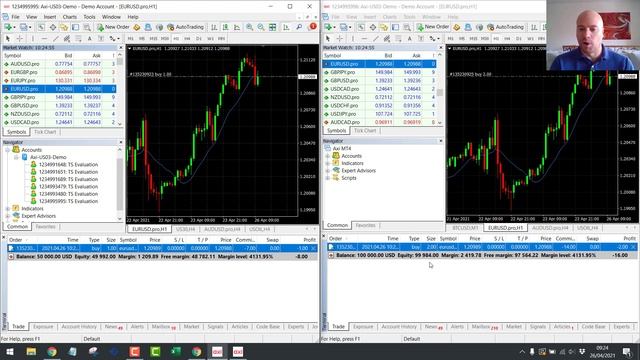Select candlestick chart icon in left window
The height and width of the screenshot is (360, 640).
pos(226,27)
